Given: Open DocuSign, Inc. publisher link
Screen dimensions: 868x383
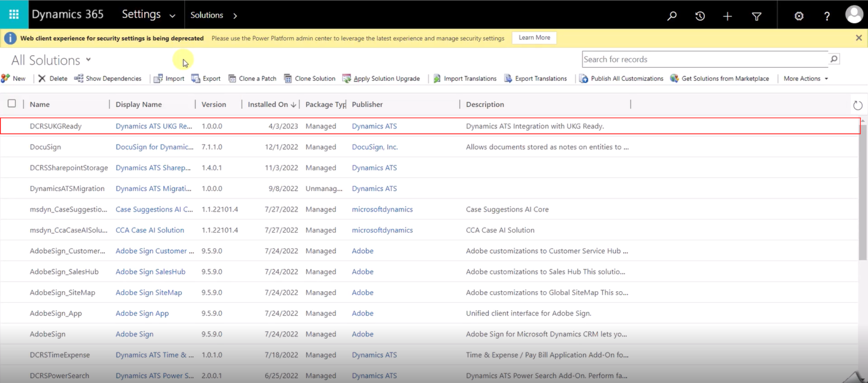Looking at the screenshot, I should point(375,147).
